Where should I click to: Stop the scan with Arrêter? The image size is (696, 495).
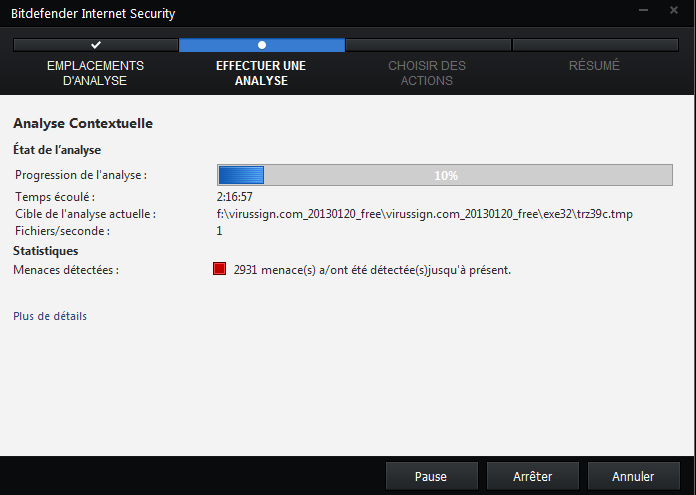(x=533, y=476)
